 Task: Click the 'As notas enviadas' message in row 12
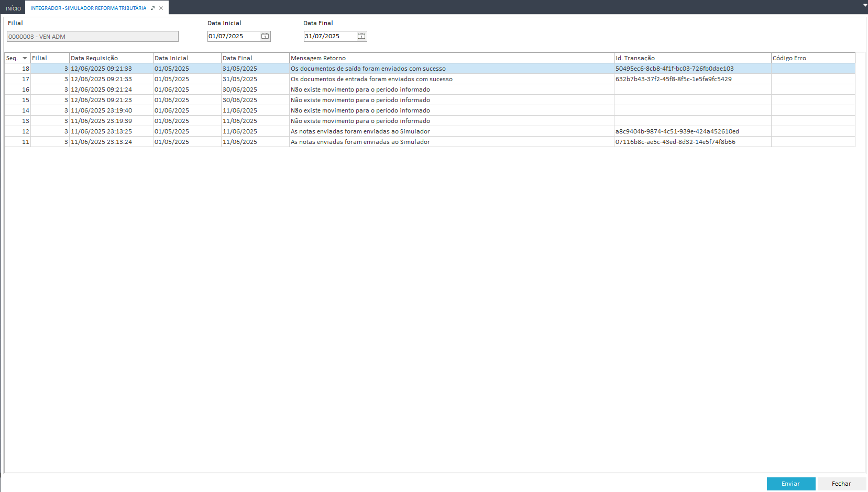(x=360, y=131)
